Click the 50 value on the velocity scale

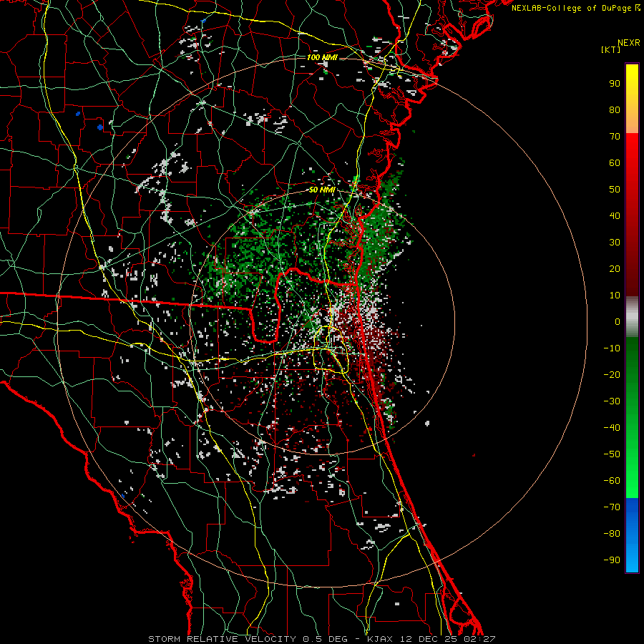point(615,190)
